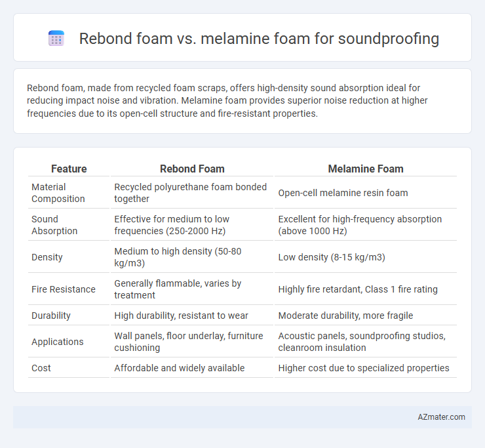Click 'Wall panels, floor underlay, furniture cushioning' cell
This screenshot has height=448, width=485.
point(188,342)
